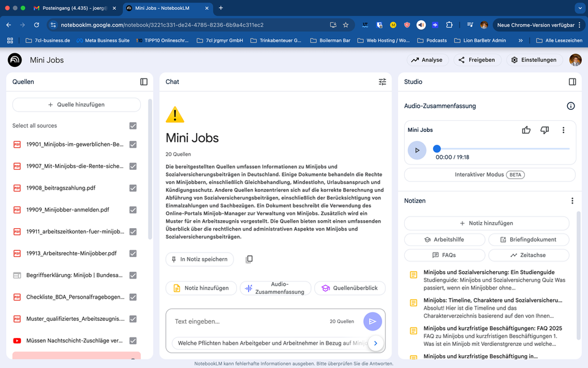The height and width of the screenshot is (368, 588).
Task: Click the YouTube icon on the Nachtschicht source
Action: [x=17, y=339]
